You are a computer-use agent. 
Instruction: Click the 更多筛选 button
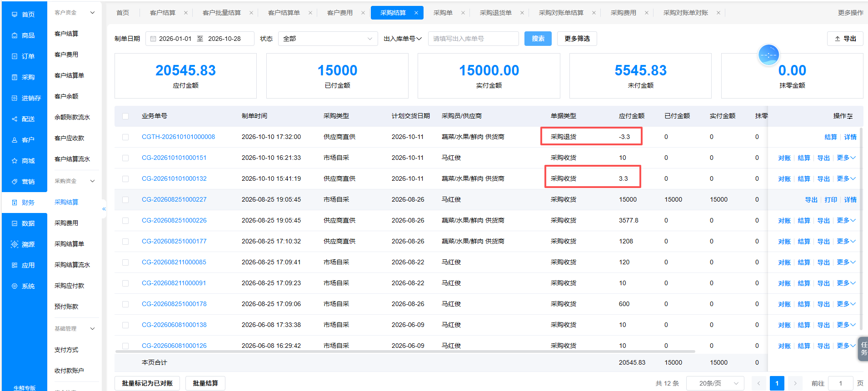tap(577, 39)
